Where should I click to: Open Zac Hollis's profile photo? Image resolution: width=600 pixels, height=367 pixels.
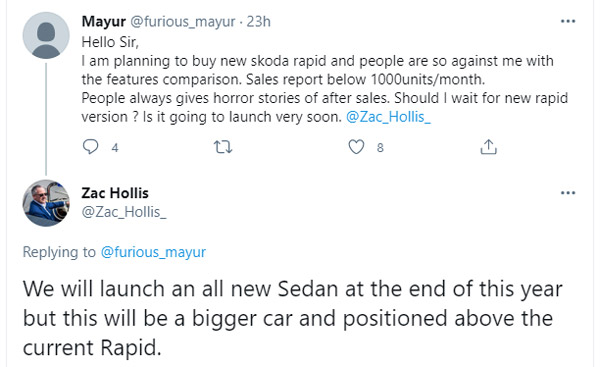point(46,203)
